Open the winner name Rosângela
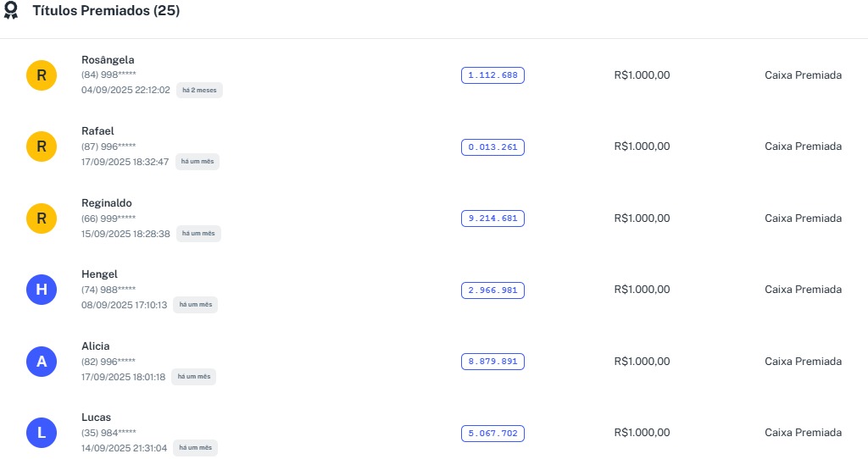Image resolution: width=868 pixels, height=459 pixels. [x=108, y=59]
